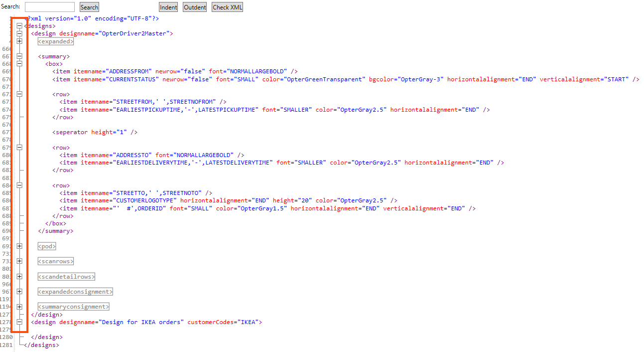This screenshot has width=644, height=352.
Task: Expand the folded expandedconsignment section
Action: [x=19, y=292]
